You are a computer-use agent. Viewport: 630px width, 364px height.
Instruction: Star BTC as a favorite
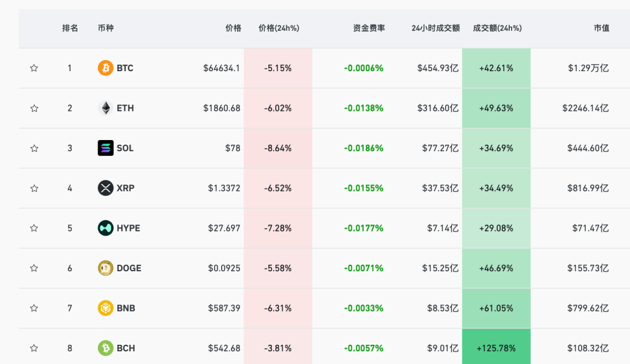pyautogui.click(x=34, y=68)
